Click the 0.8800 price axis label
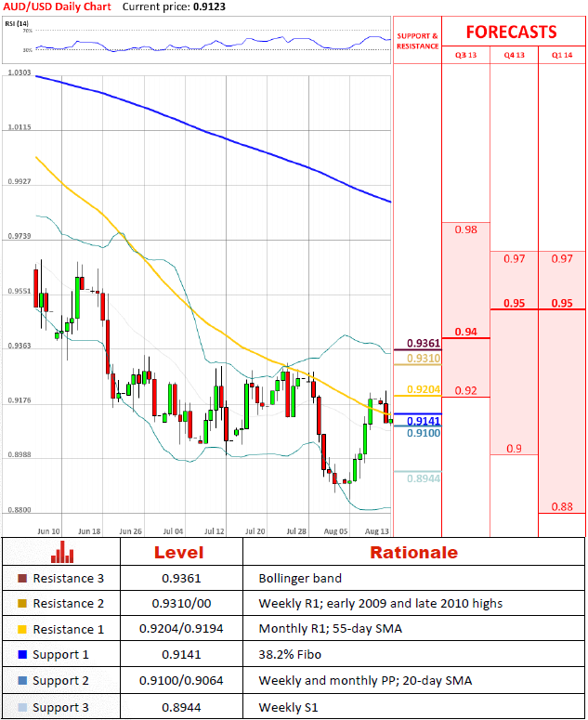Image resolution: width=588 pixels, height=720 pixels. pos(20,510)
